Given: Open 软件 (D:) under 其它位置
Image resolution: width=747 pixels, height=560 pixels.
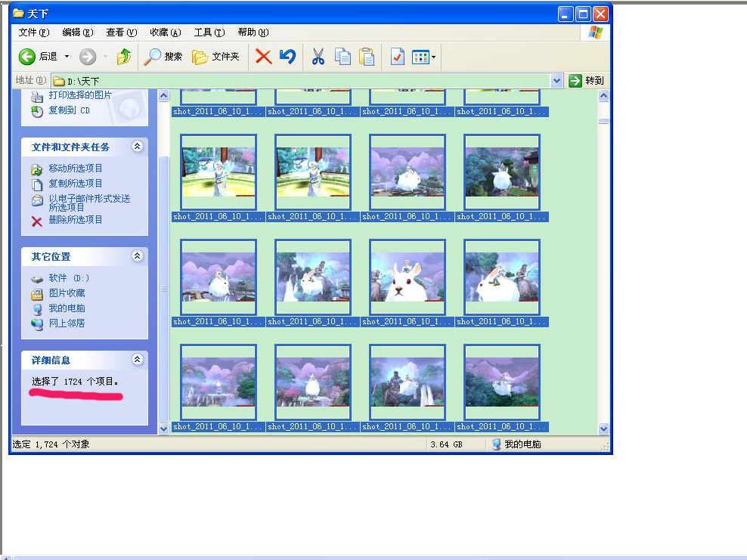Looking at the screenshot, I should [x=69, y=277].
